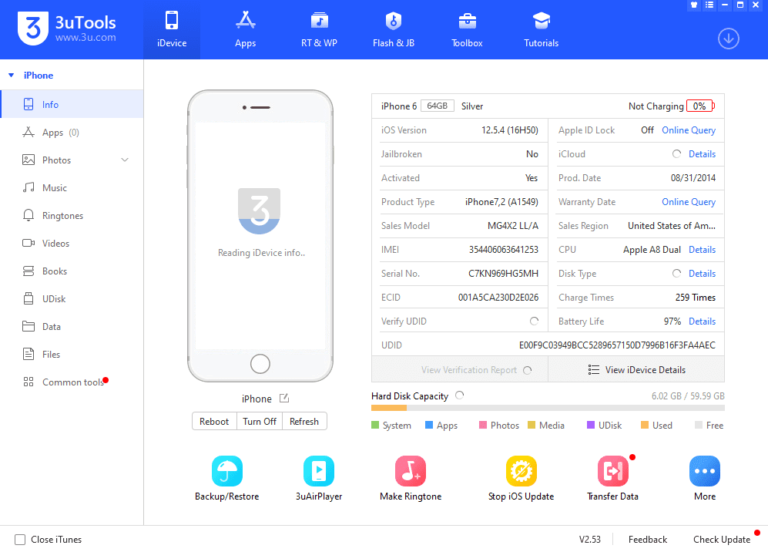Click the 0% battery indicator
The image size is (768, 552).
tap(700, 106)
